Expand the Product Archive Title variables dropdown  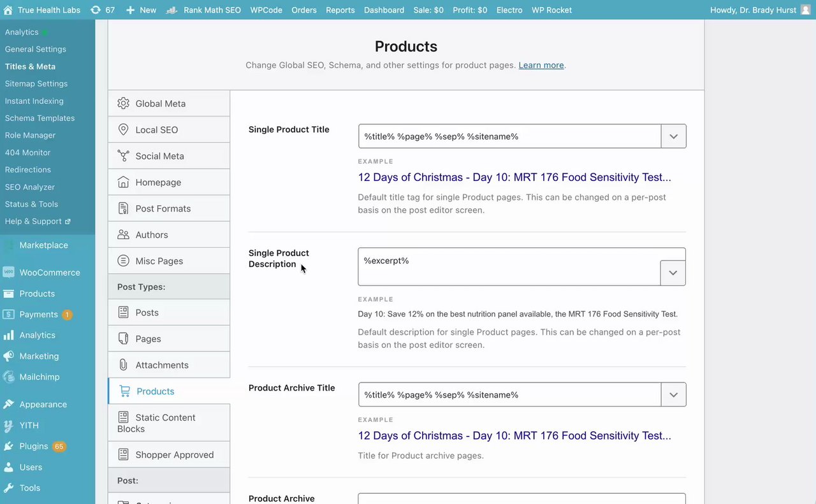(x=673, y=394)
